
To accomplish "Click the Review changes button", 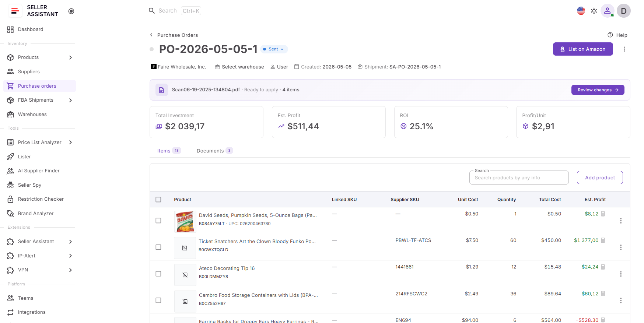I will click(x=598, y=90).
